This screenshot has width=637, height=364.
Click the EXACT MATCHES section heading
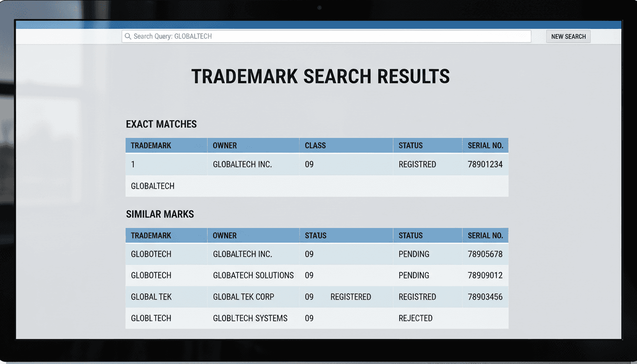tap(161, 124)
